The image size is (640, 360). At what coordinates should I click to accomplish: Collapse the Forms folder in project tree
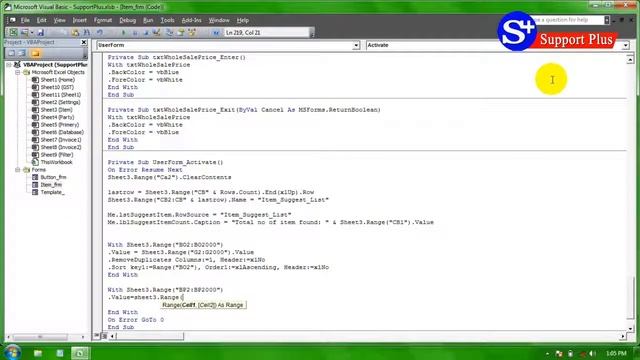click(18, 170)
